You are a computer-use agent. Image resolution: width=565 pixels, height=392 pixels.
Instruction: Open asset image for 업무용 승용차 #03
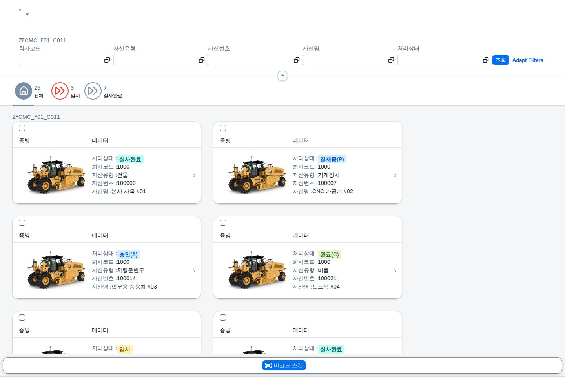56,270
